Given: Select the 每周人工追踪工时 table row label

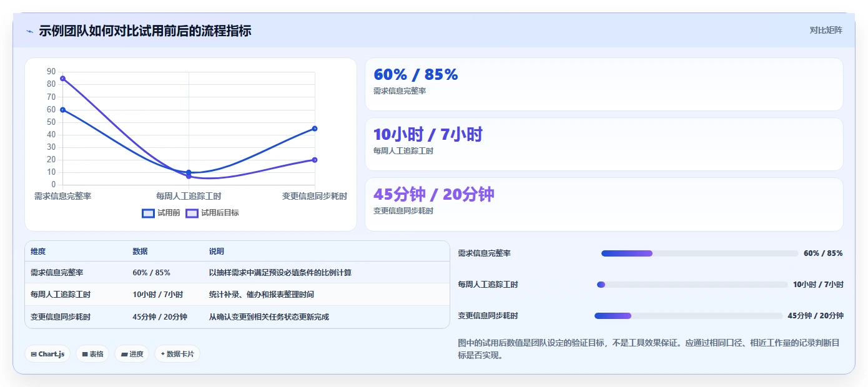Looking at the screenshot, I should 61,295.
